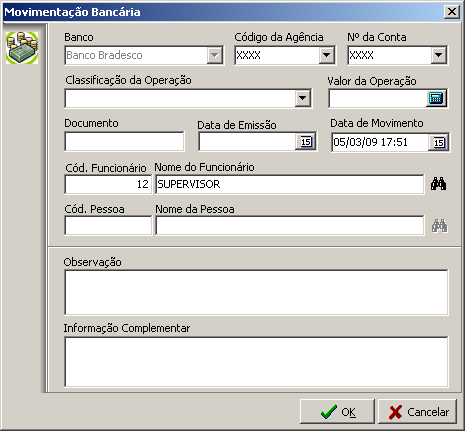This screenshot has width=465, height=431.
Task: Click the green checkmark on OK button
Action: click(329, 412)
